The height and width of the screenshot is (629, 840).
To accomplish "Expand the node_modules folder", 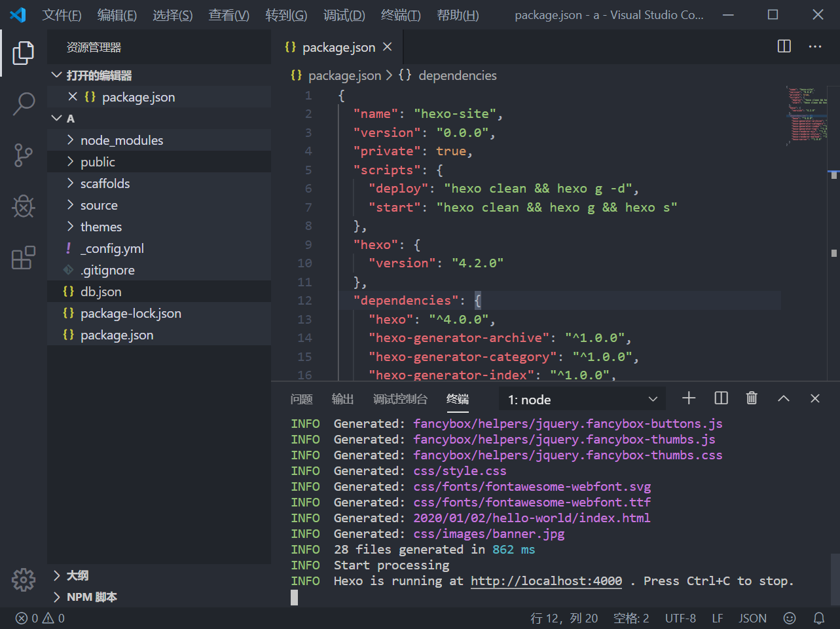I will point(121,140).
